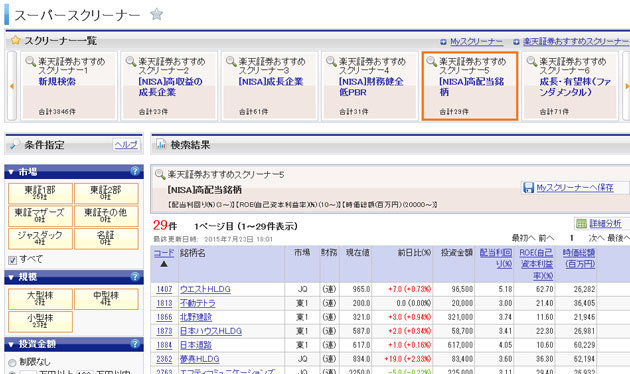Viewport: 630px width, 374px height.
Task: Toggle the 東証その他 market filter
Action: coord(106,216)
